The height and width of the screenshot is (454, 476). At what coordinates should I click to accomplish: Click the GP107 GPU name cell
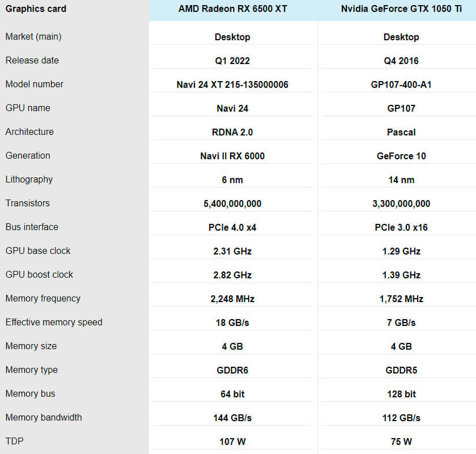click(401, 108)
